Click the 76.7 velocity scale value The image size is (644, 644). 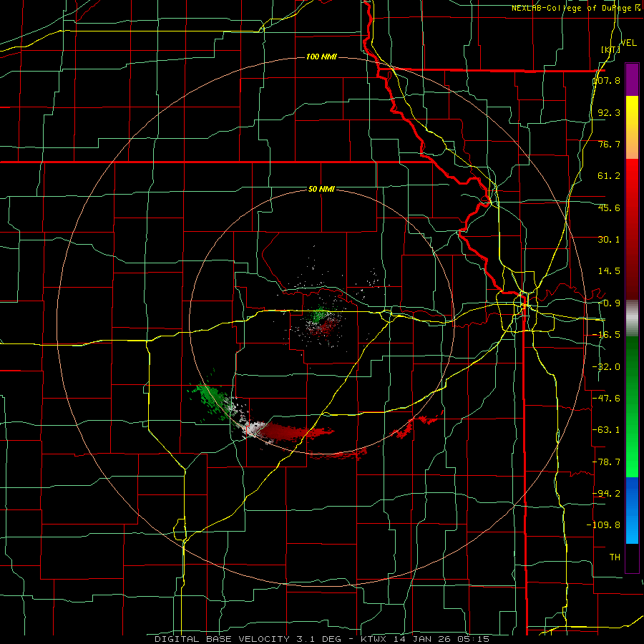pos(609,144)
